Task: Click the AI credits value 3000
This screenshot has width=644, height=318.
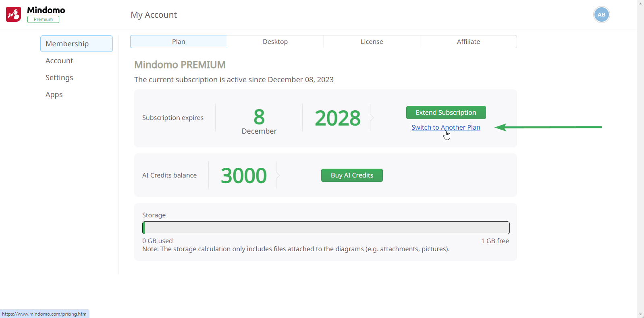Action: click(244, 176)
